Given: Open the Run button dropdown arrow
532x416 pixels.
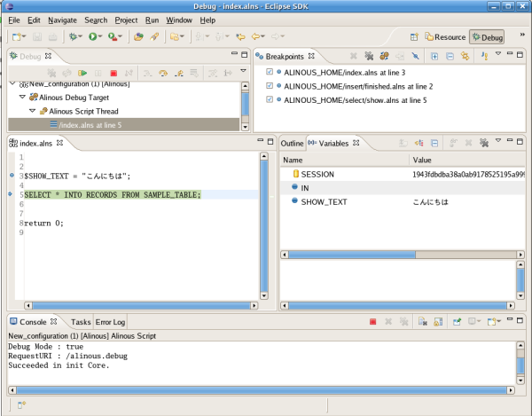Looking at the screenshot, I should pyautogui.click(x=100, y=36).
